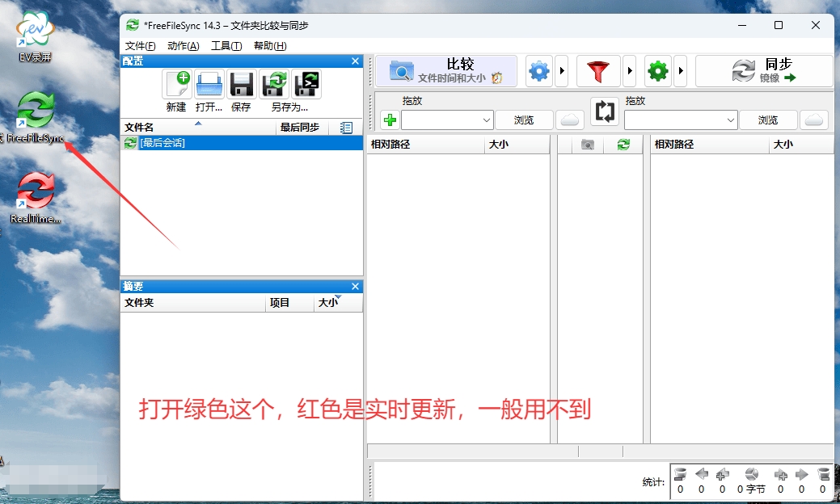Access online cloud storage on left panel

570,120
